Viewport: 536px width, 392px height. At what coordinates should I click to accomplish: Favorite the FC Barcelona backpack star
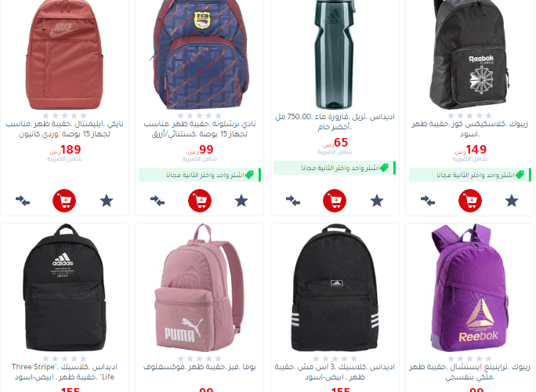241,201
